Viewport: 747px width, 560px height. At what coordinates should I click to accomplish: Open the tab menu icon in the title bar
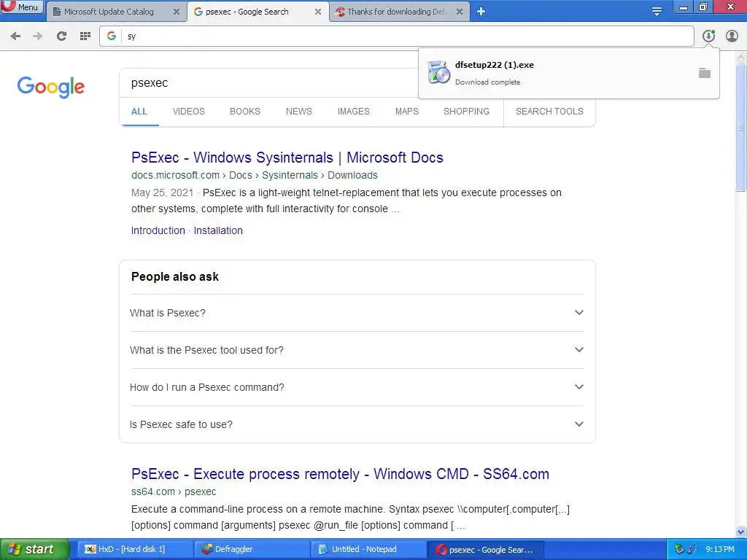[657, 12]
